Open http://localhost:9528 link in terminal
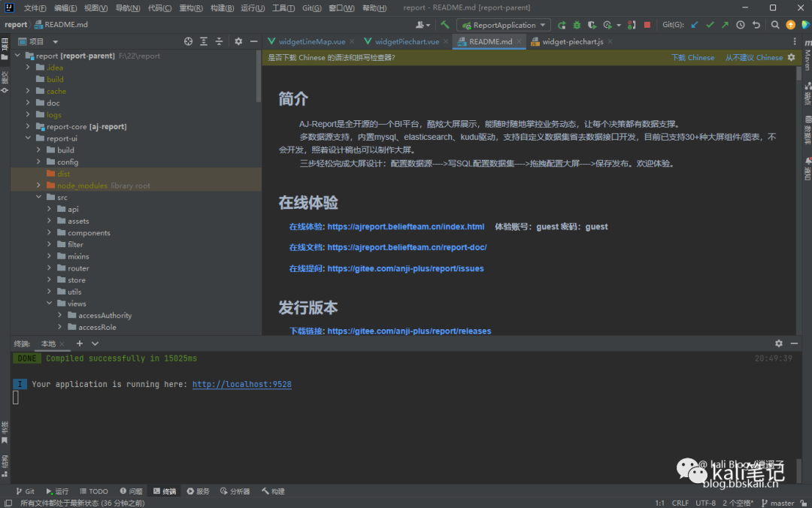 (x=242, y=384)
